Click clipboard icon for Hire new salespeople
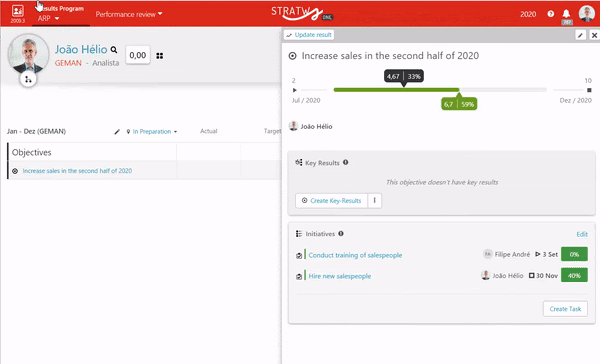 [x=299, y=277]
